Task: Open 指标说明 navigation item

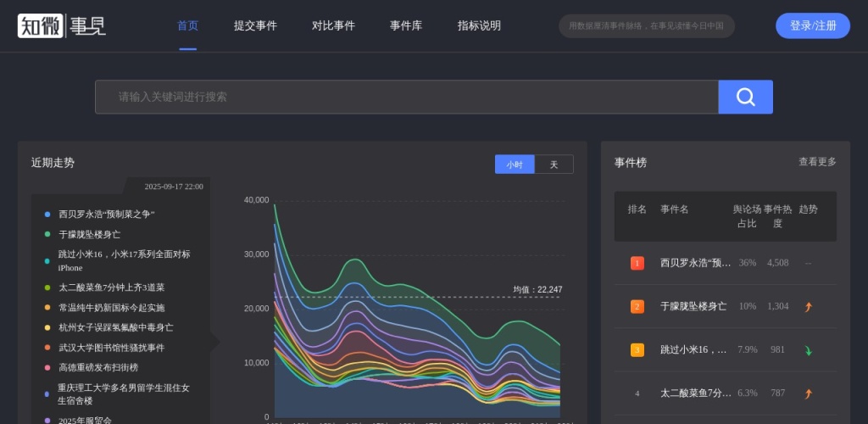Action: [479, 25]
